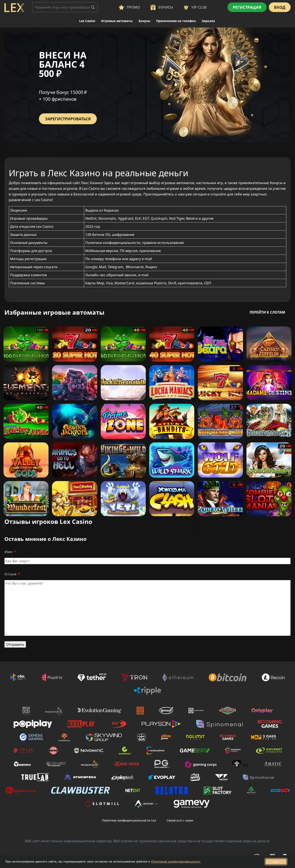Click the bitcoin payment logo

[227, 677]
